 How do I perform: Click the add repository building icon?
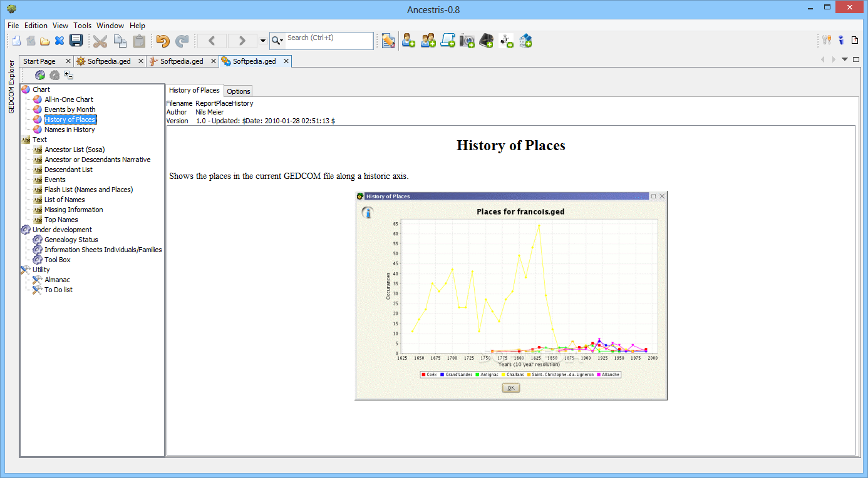pyautogui.click(x=525, y=41)
